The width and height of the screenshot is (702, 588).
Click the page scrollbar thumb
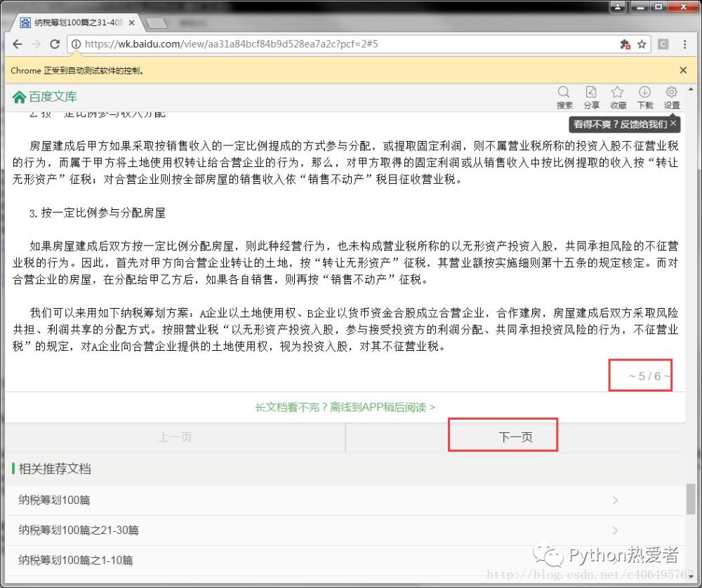click(690, 499)
